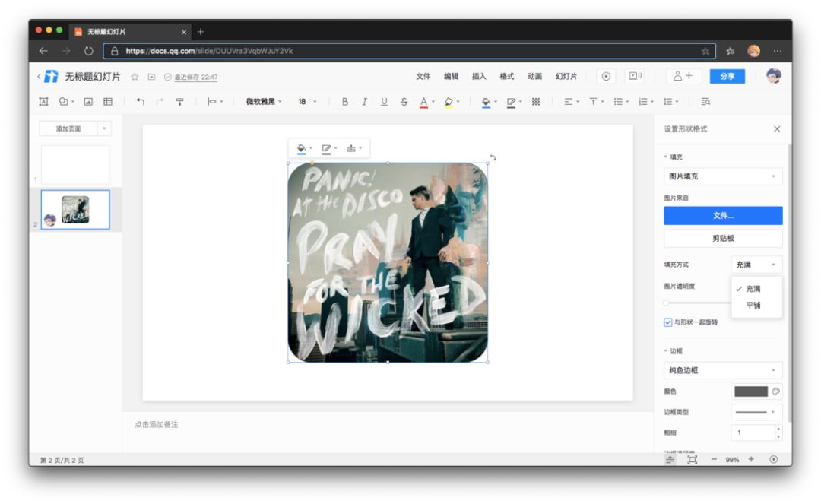
Task: Open the 插入 menu
Action: click(479, 76)
